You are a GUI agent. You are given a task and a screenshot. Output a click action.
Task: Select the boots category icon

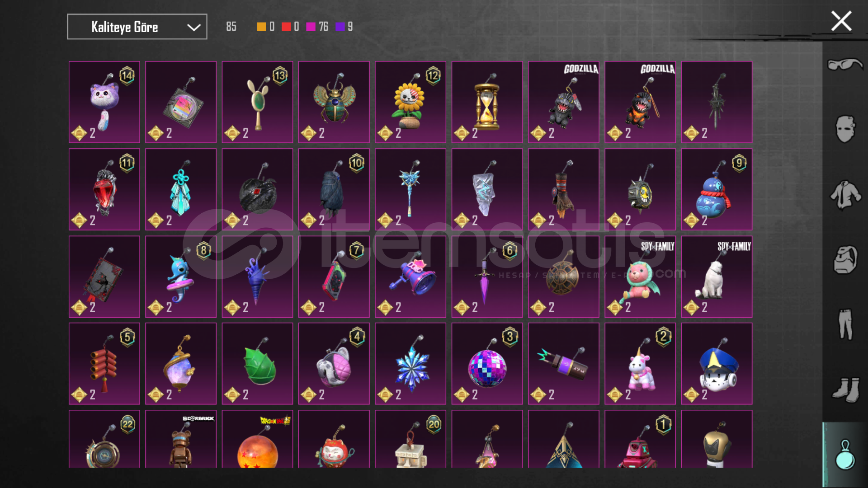[845, 389]
